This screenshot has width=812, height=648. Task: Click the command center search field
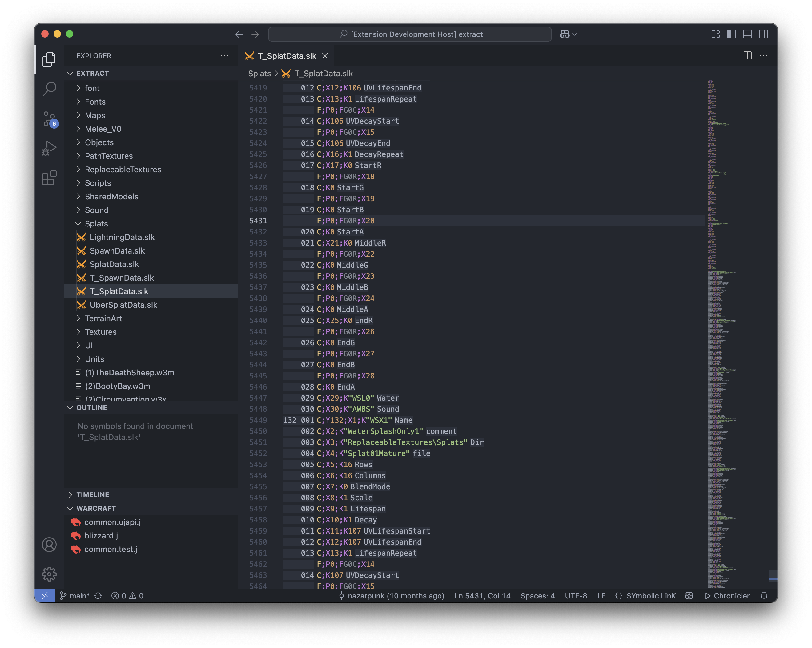(410, 34)
